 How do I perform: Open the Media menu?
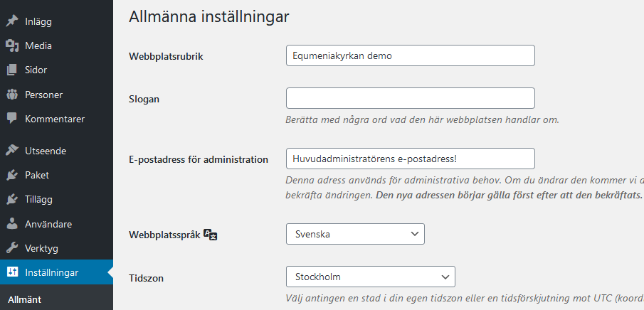point(56,46)
